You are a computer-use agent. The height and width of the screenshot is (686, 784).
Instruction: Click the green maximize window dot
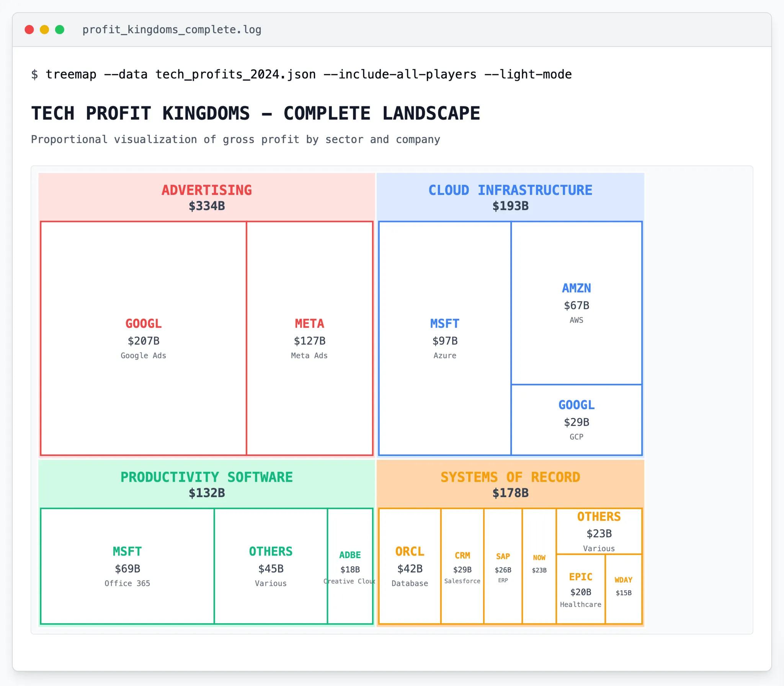click(x=60, y=29)
